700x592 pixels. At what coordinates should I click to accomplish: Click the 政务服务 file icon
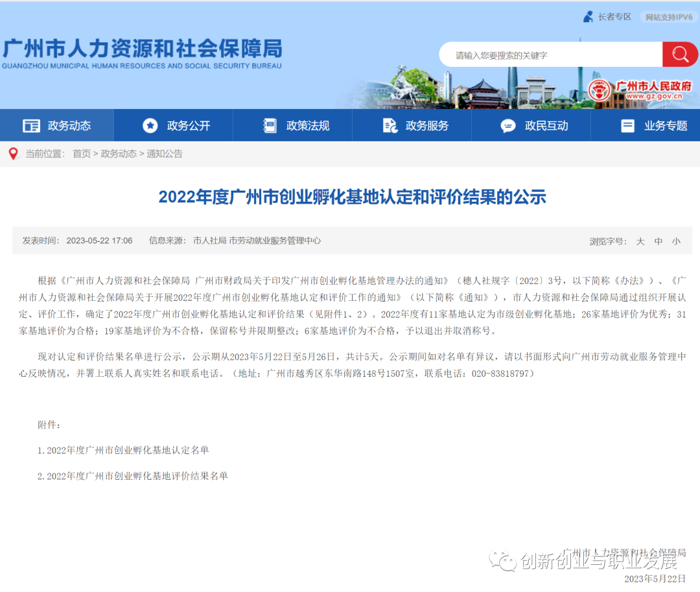(x=390, y=126)
